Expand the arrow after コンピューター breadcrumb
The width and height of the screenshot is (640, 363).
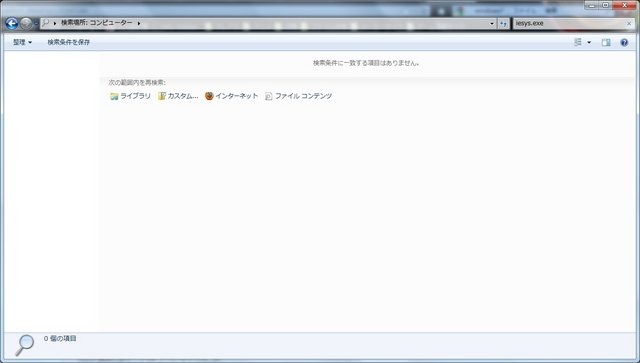click(139, 23)
